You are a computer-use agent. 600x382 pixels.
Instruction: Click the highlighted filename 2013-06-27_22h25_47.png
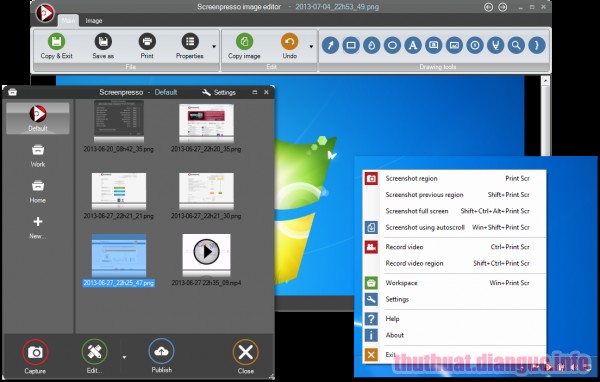click(x=119, y=283)
